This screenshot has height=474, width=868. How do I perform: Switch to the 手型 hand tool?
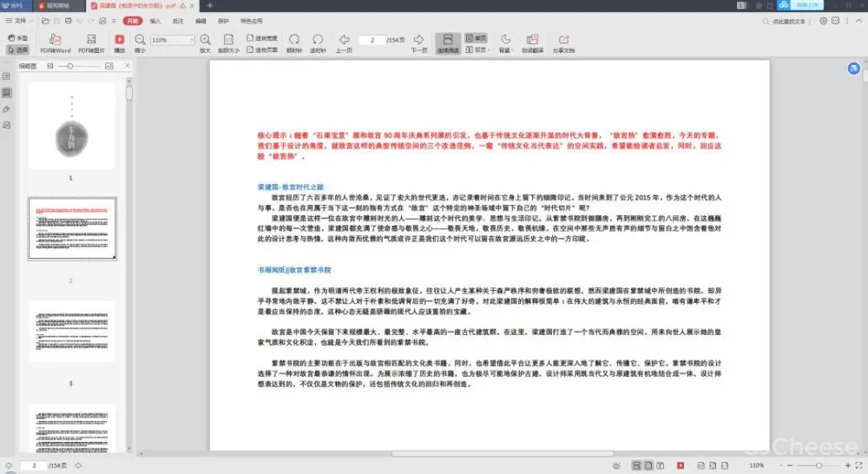click(18, 38)
